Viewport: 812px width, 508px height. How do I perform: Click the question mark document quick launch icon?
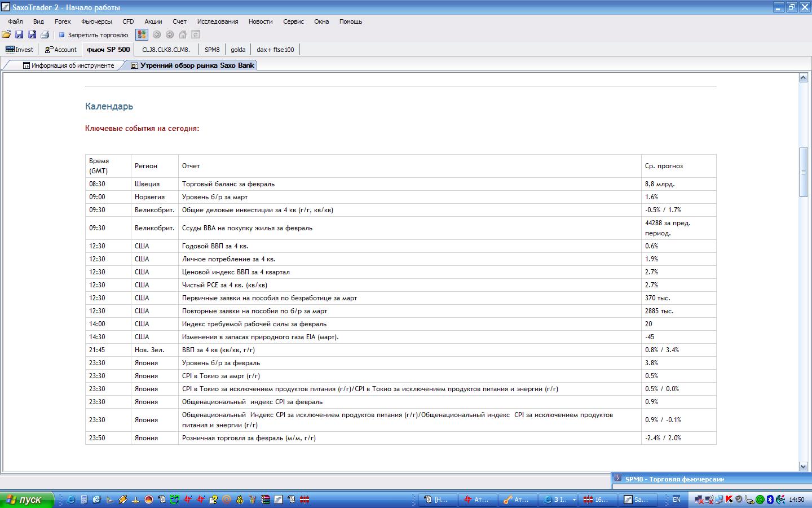click(x=213, y=500)
